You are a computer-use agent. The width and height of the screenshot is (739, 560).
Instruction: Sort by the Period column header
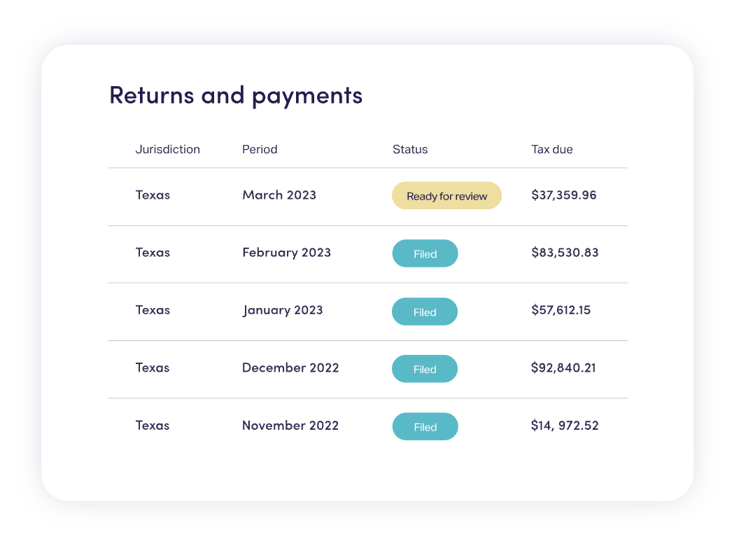(260, 149)
